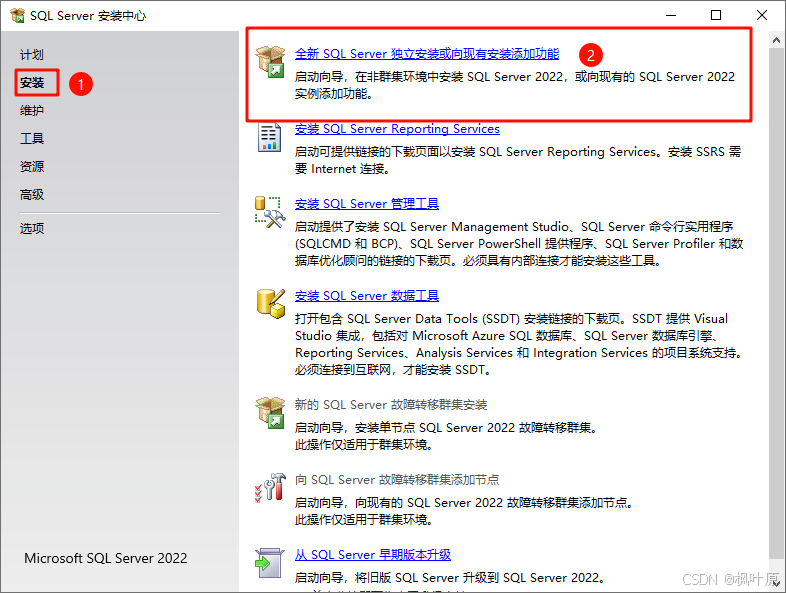Close the SQL Server 安装中心 window
This screenshot has height=593, width=786.
[762, 15]
